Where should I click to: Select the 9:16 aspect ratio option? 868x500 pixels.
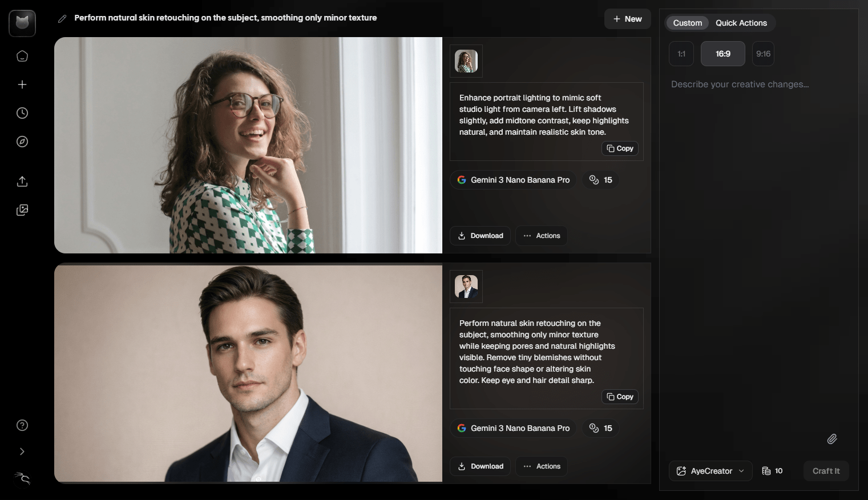tap(763, 54)
